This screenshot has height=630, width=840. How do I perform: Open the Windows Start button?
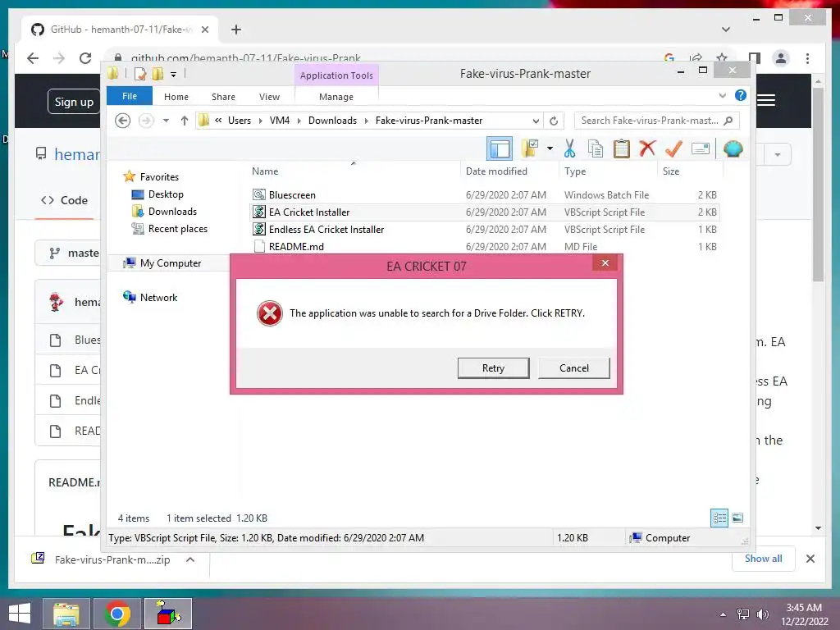20,614
